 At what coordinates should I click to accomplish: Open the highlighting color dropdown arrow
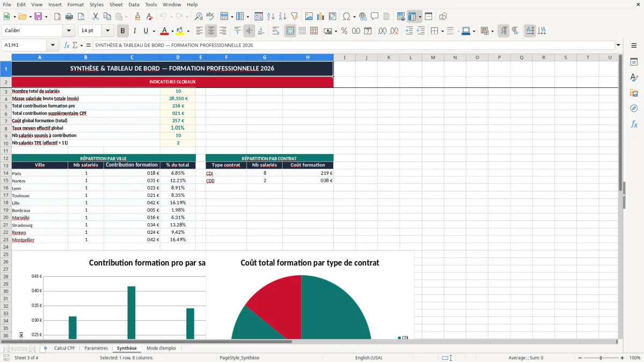click(x=188, y=31)
